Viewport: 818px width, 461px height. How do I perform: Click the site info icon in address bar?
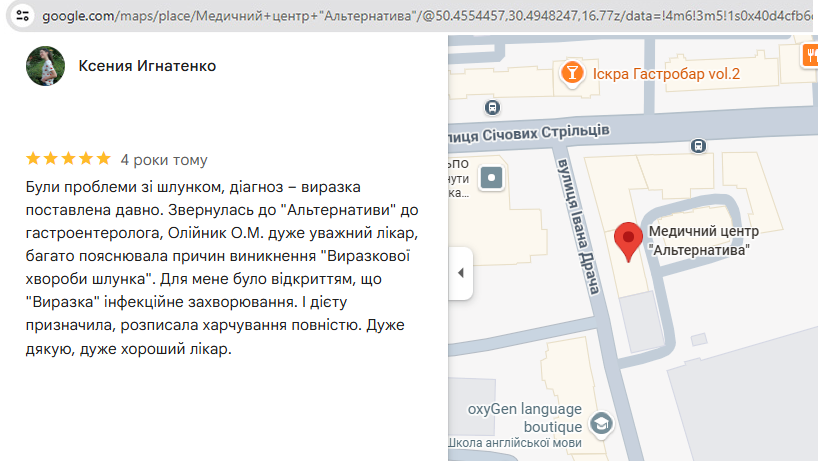point(24,17)
